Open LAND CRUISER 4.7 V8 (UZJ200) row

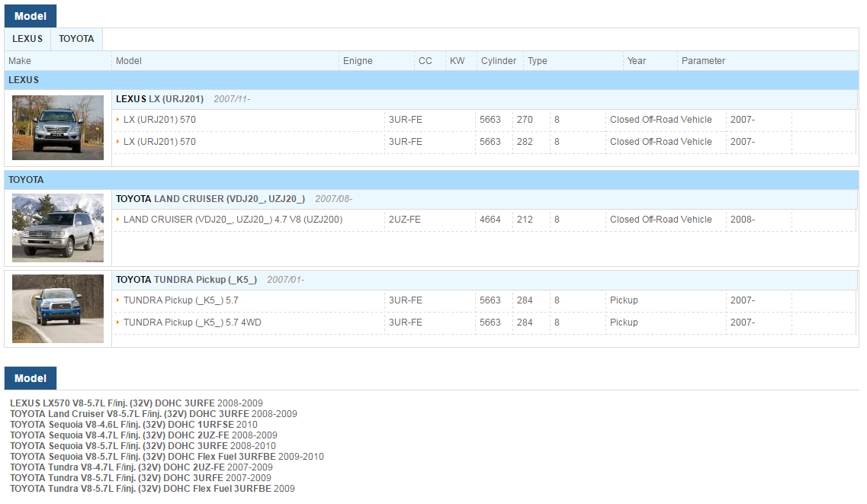click(484, 220)
